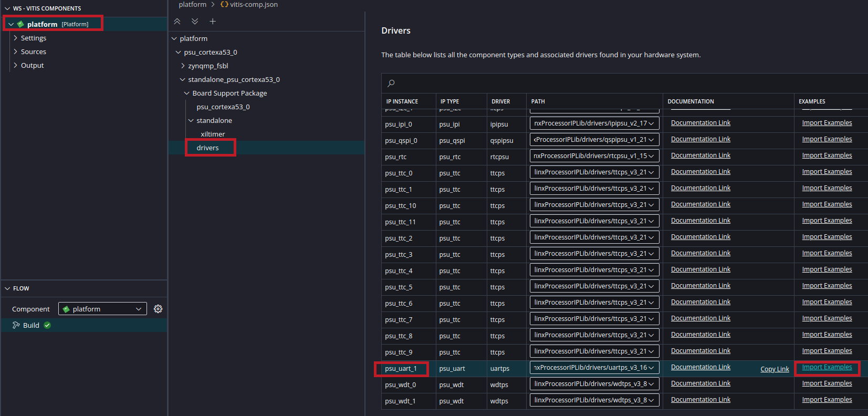Collapse the FLOW panel section header
868x416 pixels.
click(x=21, y=288)
